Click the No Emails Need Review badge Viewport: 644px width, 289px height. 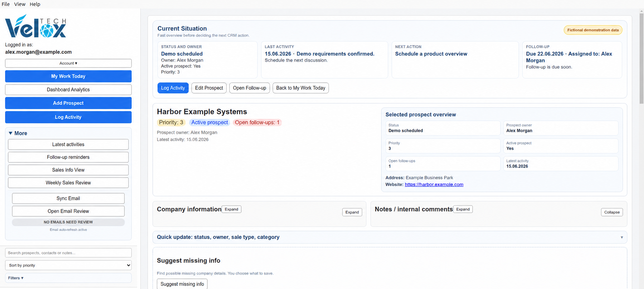tap(68, 222)
